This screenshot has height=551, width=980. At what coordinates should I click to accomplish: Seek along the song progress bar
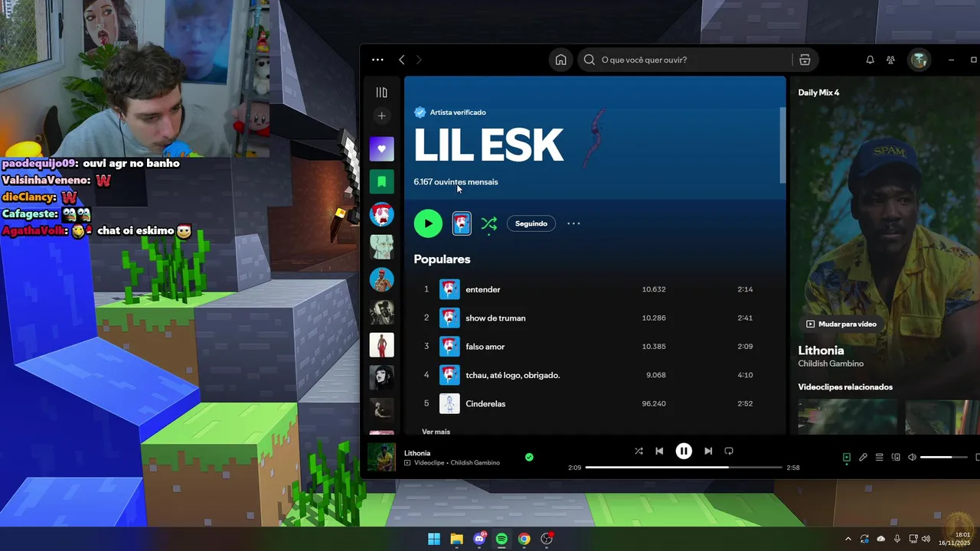[684, 467]
